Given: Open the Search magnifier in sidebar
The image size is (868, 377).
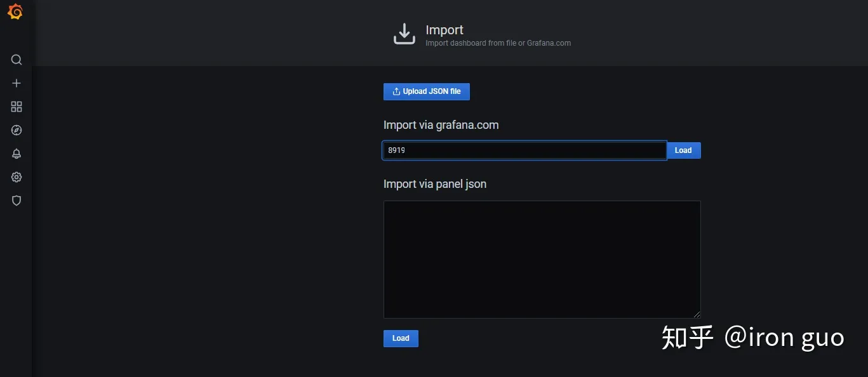Looking at the screenshot, I should [17, 60].
